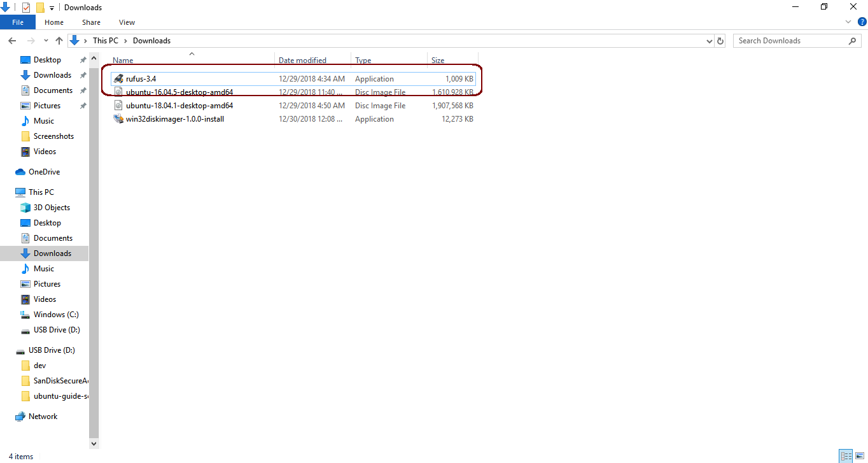Open Pictures under This PC
The width and height of the screenshot is (868, 463).
[x=47, y=284]
